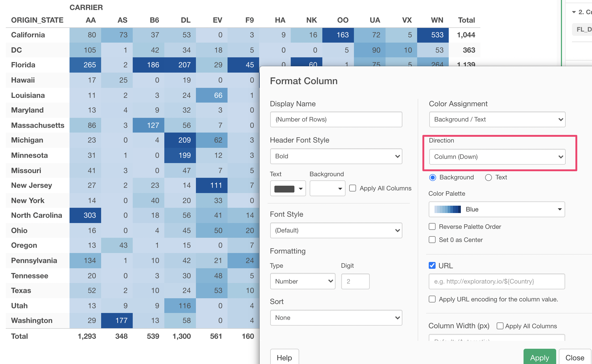
Task: Click the OO column header
Action: 343,20
